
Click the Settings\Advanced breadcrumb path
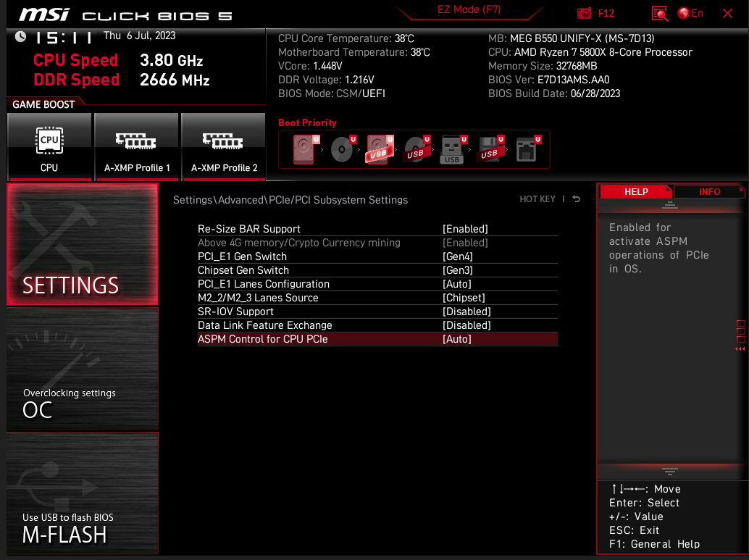click(x=290, y=200)
